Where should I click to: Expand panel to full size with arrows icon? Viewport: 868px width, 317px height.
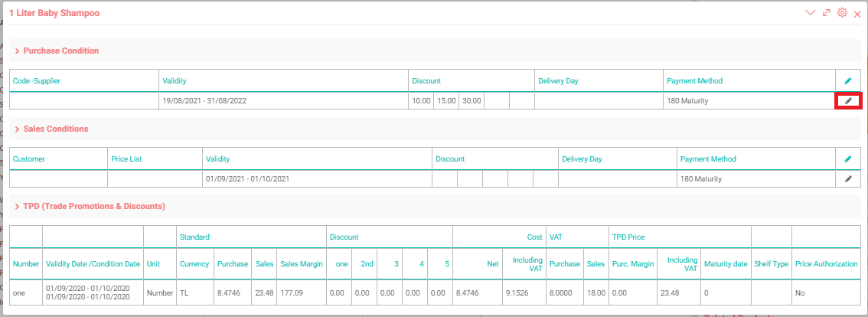point(827,13)
